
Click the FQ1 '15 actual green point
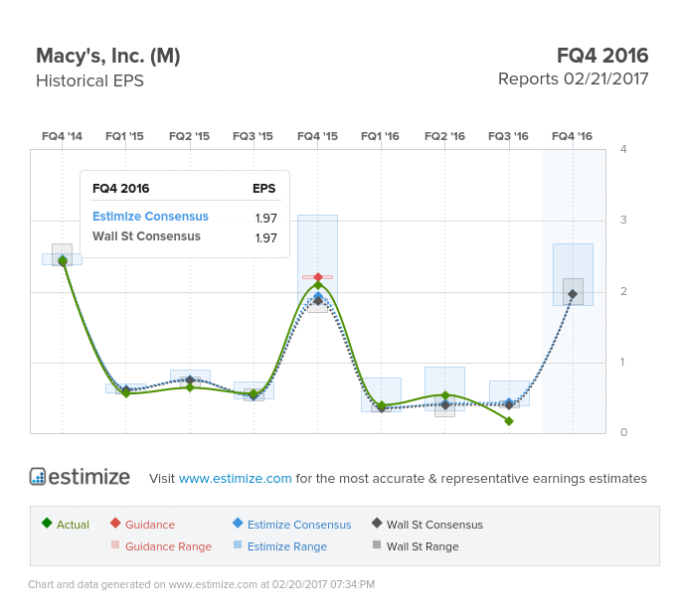click(x=126, y=393)
